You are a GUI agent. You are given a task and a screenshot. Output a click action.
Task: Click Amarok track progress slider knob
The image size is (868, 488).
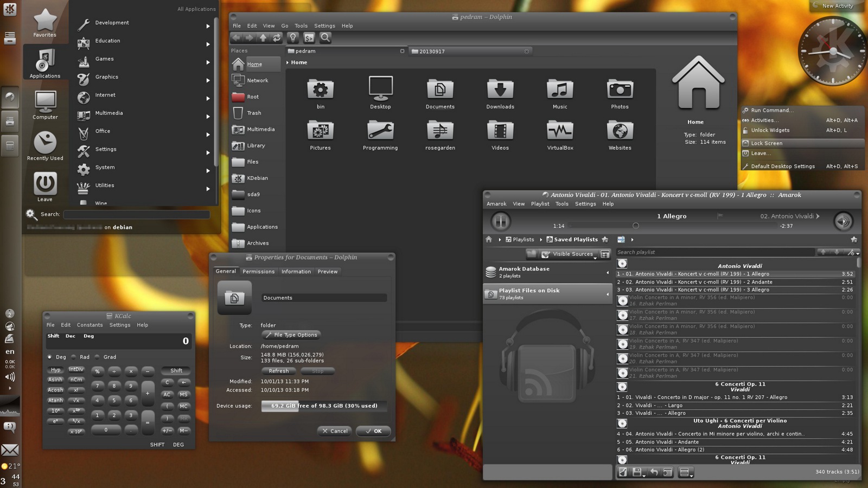point(635,226)
